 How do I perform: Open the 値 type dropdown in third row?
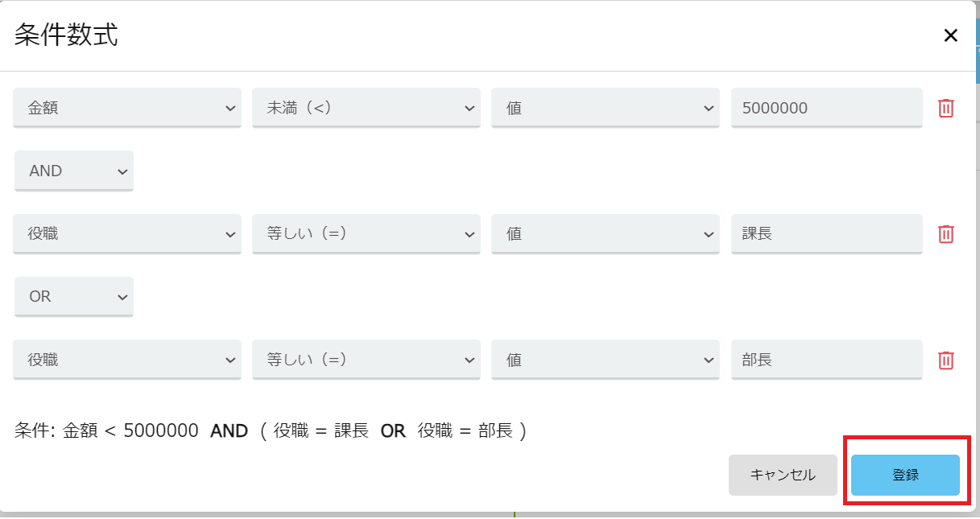[606, 360]
